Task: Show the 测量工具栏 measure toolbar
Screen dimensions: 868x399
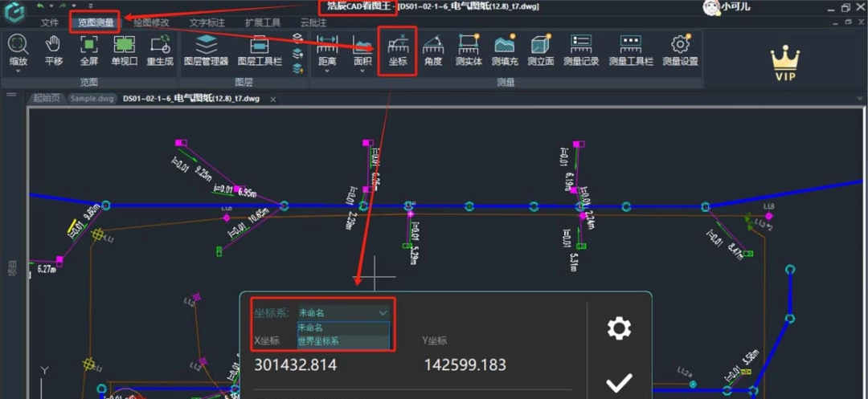Action: tap(631, 50)
